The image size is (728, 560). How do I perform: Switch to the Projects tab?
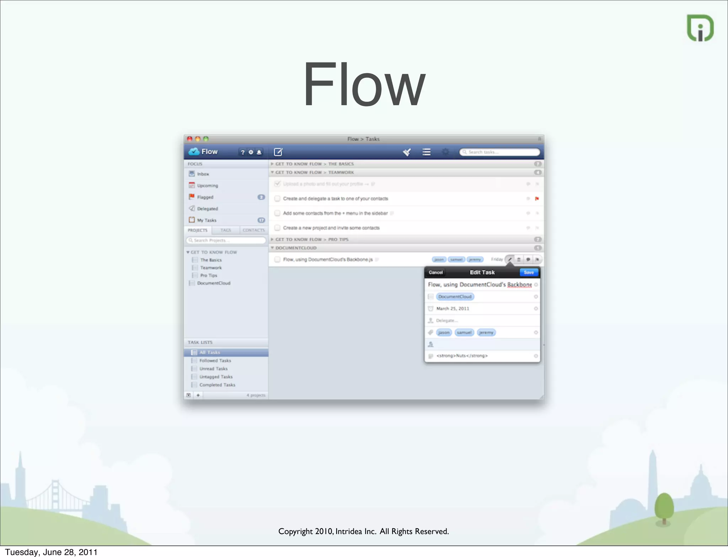[198, 230]
